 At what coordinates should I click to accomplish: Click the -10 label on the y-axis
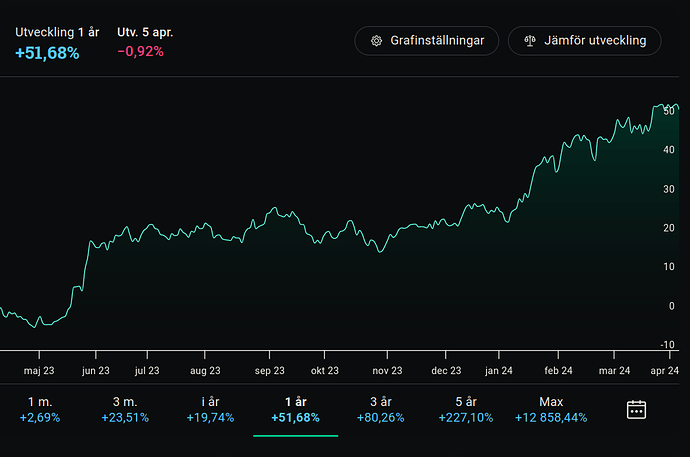click(x=667, y=344)
